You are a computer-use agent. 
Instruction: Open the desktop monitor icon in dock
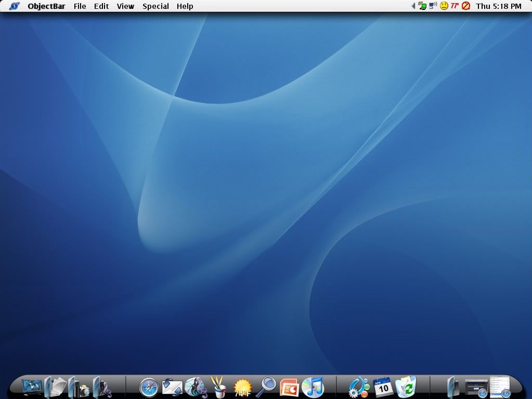point(32,387)
